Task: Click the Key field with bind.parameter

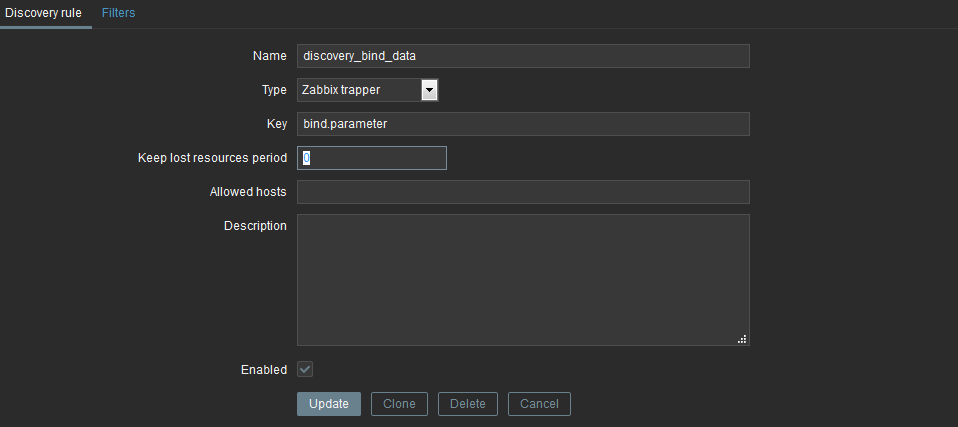Action: tap(523, 124)
